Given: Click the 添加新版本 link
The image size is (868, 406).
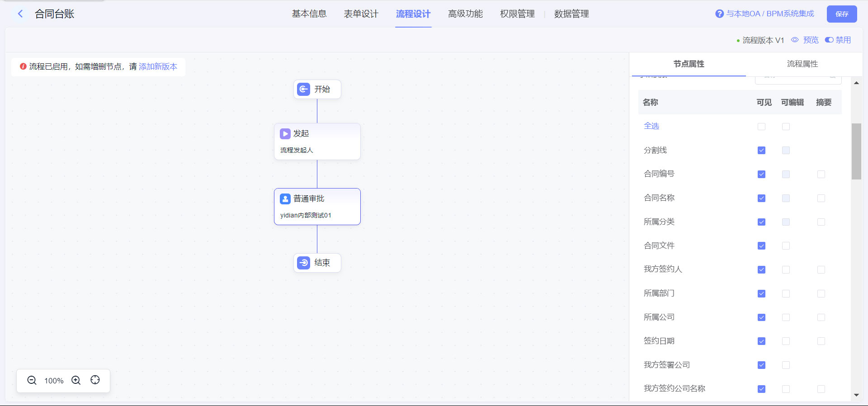Looking at the screenshot, I should point(158,66).
